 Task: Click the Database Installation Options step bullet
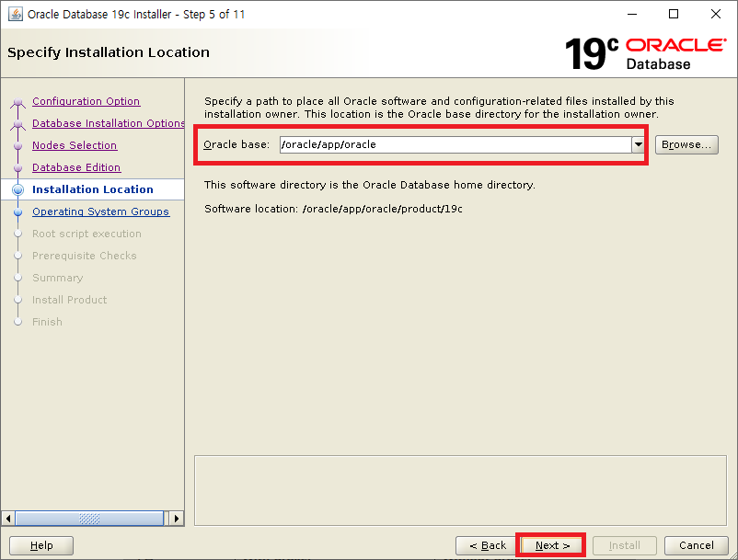(17, 124)
